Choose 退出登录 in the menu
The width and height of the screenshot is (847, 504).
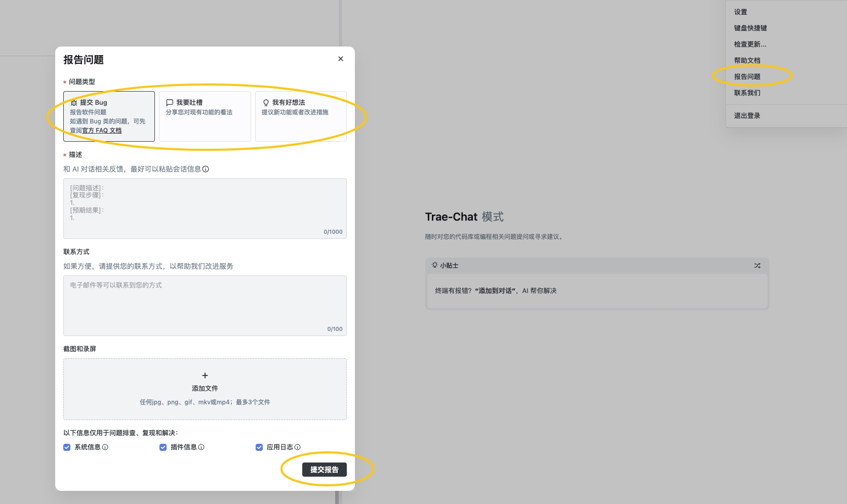tap(747, 116)
